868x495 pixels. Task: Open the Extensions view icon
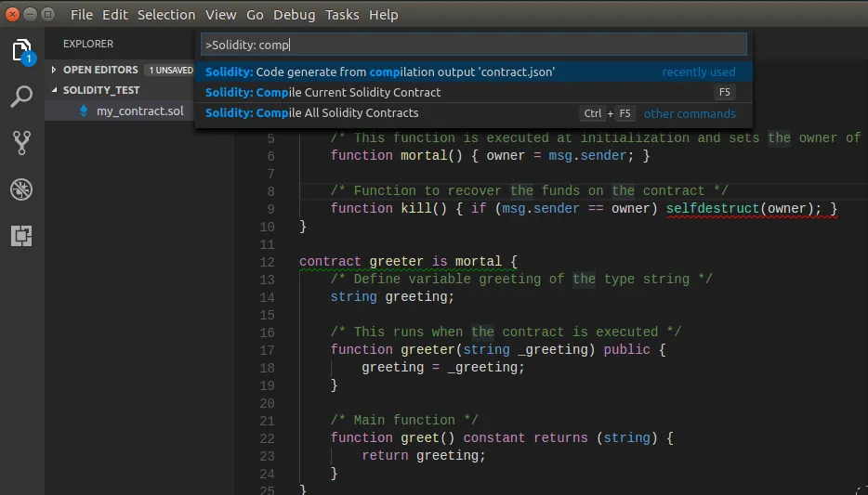[x=21, y=236]
